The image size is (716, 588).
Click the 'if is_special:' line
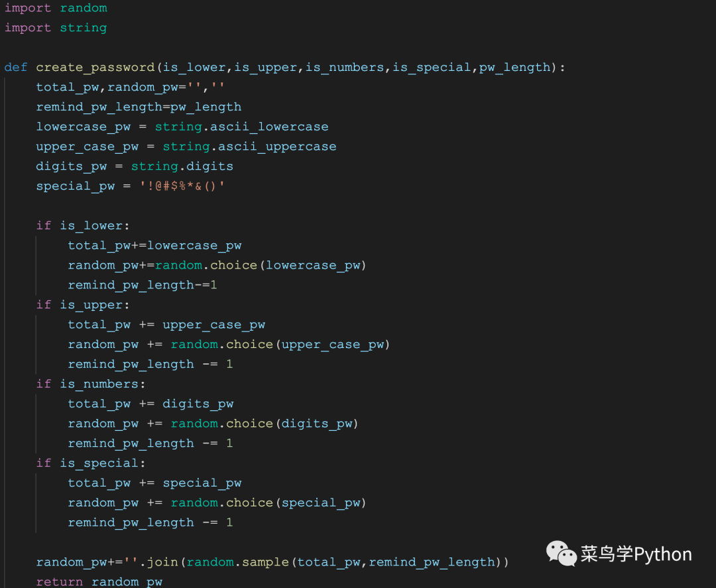(x=91, y=463)
